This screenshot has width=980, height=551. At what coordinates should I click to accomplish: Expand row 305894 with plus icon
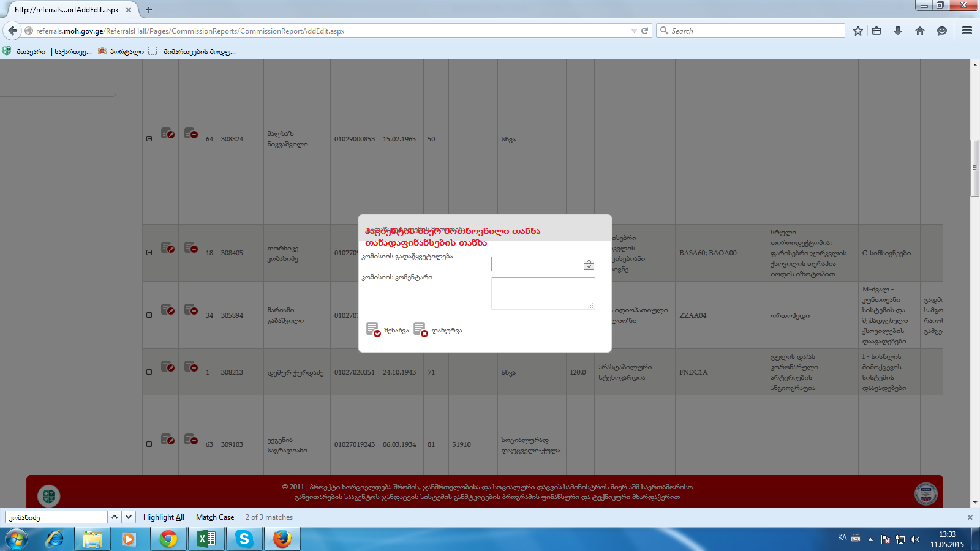click(x=149, y=315)
